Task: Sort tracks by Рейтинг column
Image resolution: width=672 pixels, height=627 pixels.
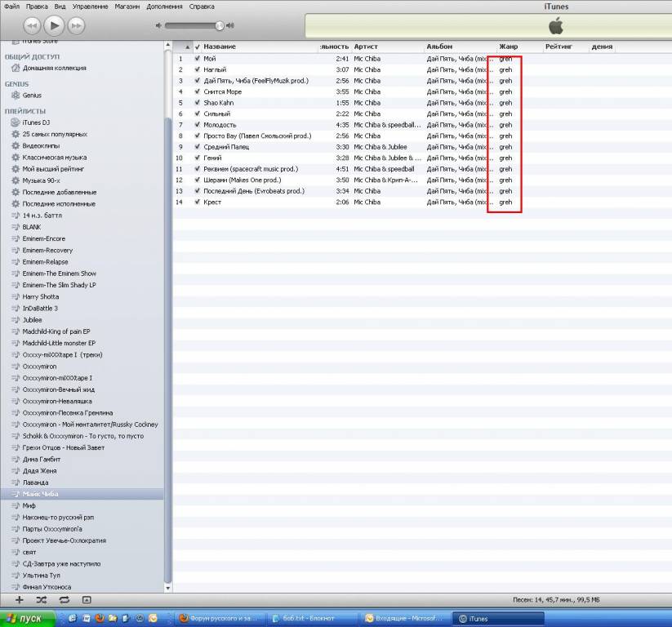Action: tap(559, 47)
